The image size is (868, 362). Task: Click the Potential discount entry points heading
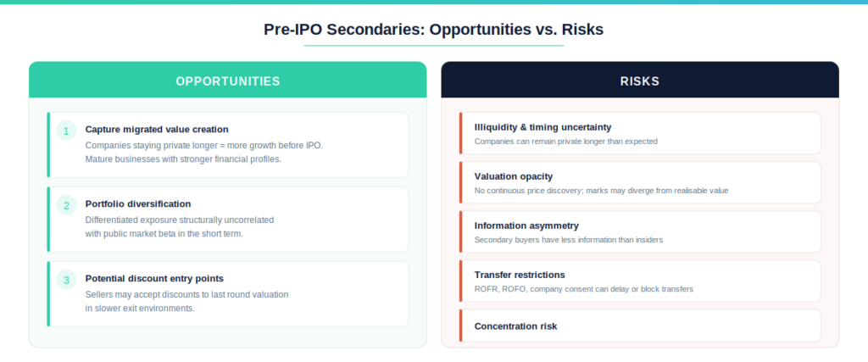click(154, 279)
